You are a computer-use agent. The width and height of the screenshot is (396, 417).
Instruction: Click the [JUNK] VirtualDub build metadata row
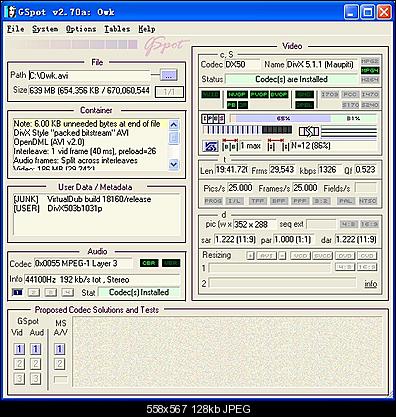click(82, 199)
